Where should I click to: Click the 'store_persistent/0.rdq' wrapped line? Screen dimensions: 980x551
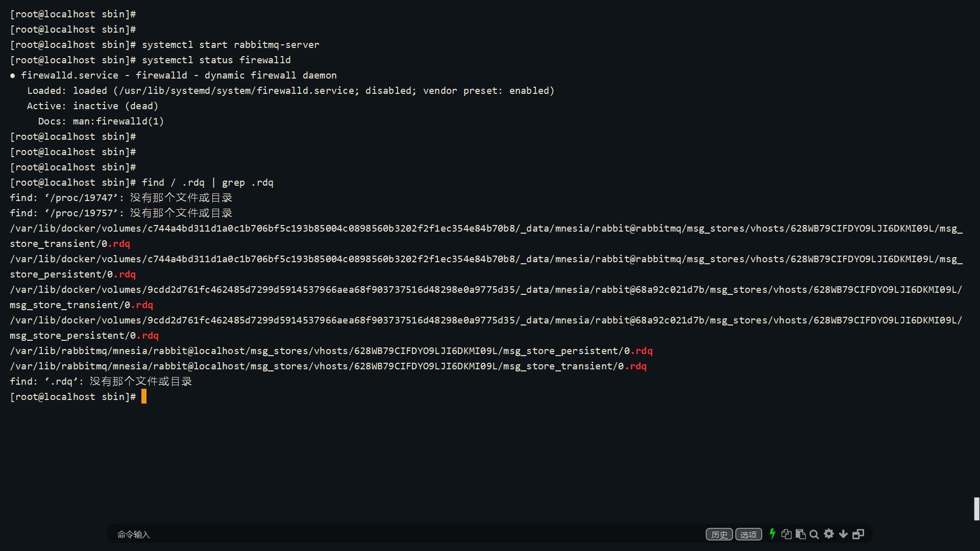tap(73, 274)
